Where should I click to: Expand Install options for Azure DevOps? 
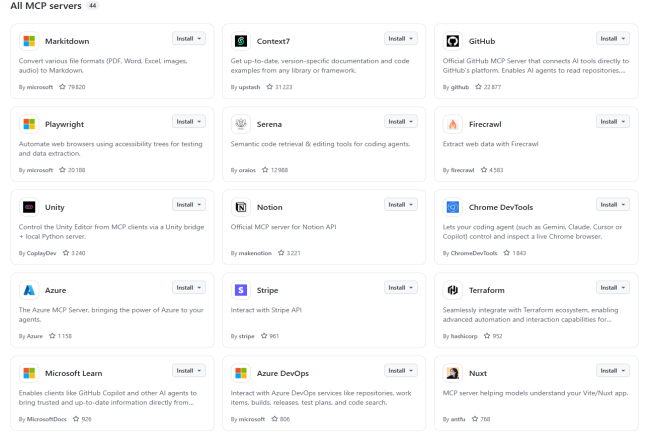coord(401,371)
